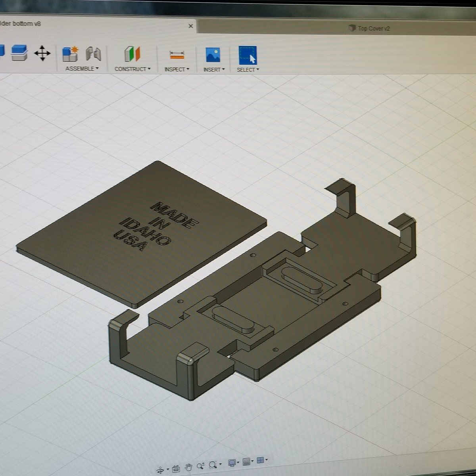The height and width of the screenshot is (476, 476).
Task: Choose the Measure tool icon
Action: 177,55
